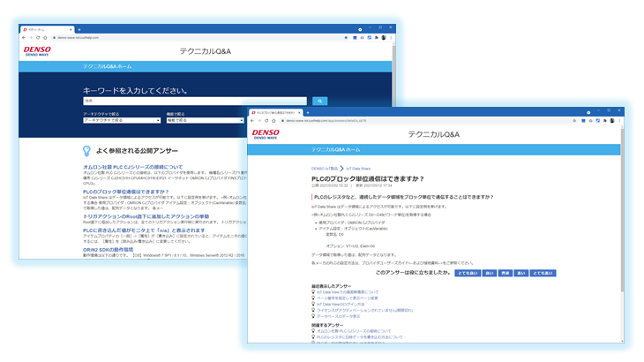Close the tab in the back browser window

[x=71, y=30]
